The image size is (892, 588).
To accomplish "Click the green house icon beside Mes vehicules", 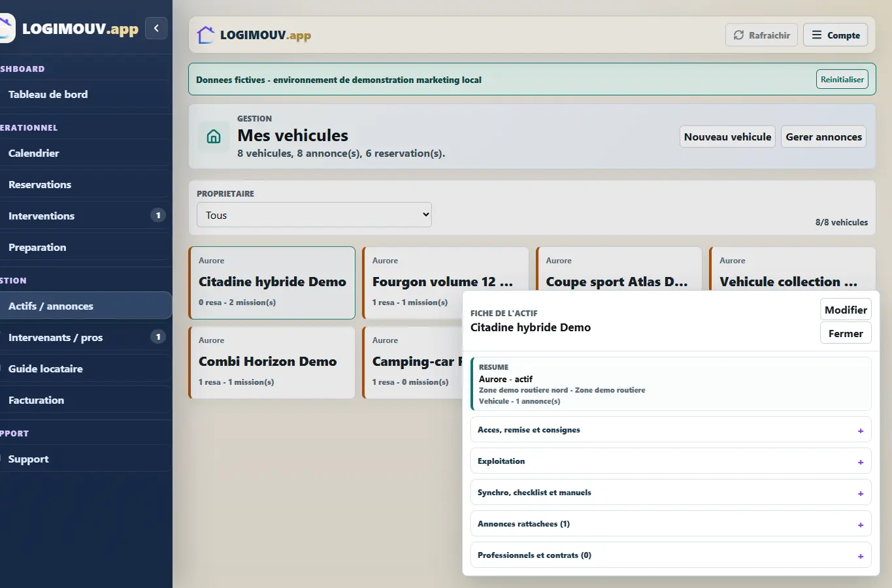I will click(214, 137).
